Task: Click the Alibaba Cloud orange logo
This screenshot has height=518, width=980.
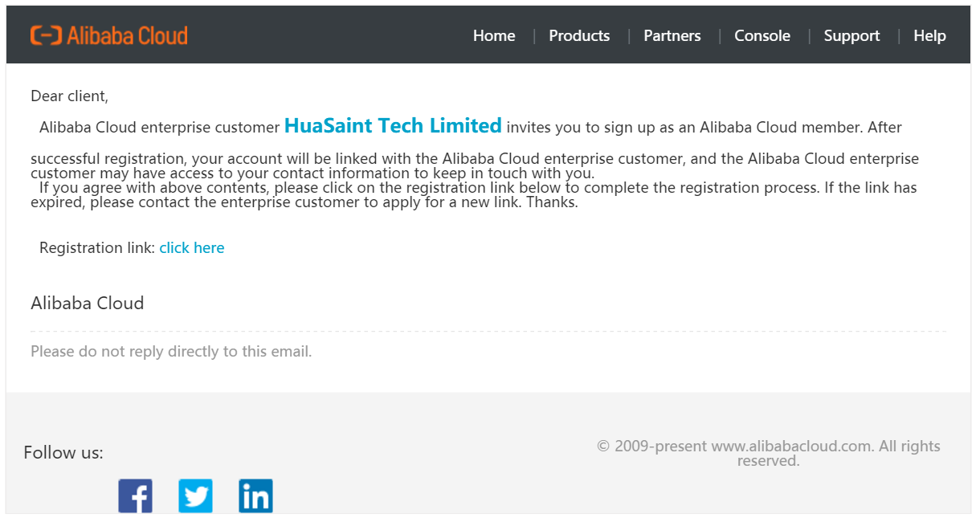Action: (109, 35)
